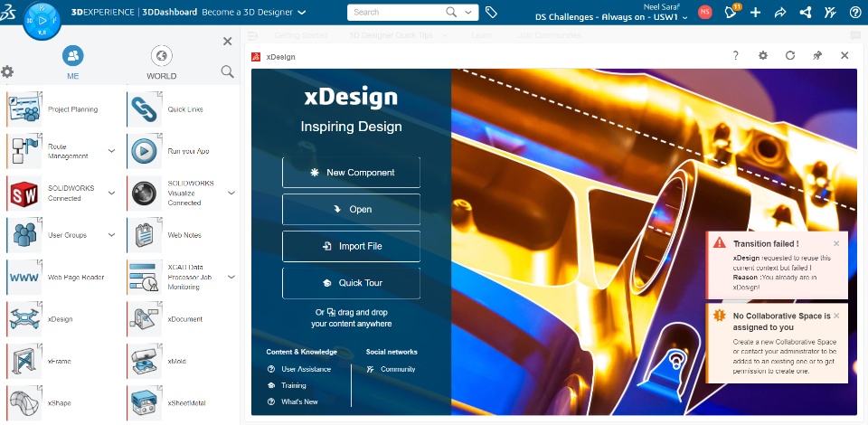
Task: Open the tag icon beside search
Action: click(491, 12)
